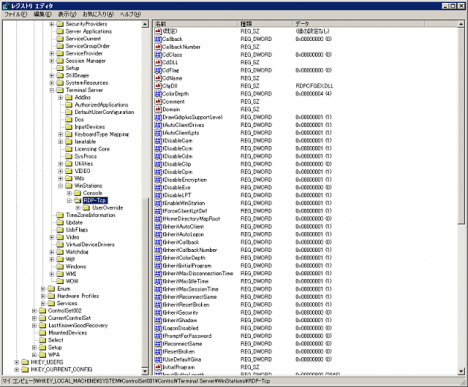This screenshot has height=387, width=468.
Task: Select the fAutoClientDrives value
Action: [183, 125]
